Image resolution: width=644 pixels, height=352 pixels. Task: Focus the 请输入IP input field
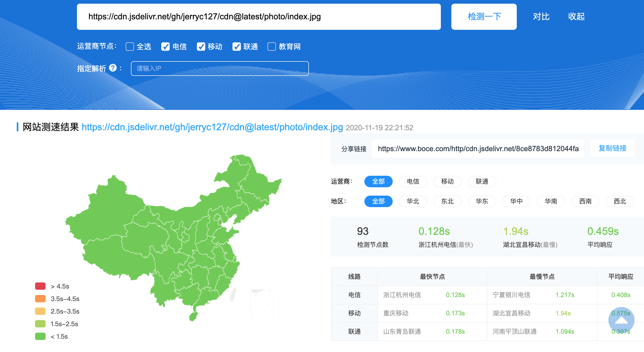click(x=220, y=69)
